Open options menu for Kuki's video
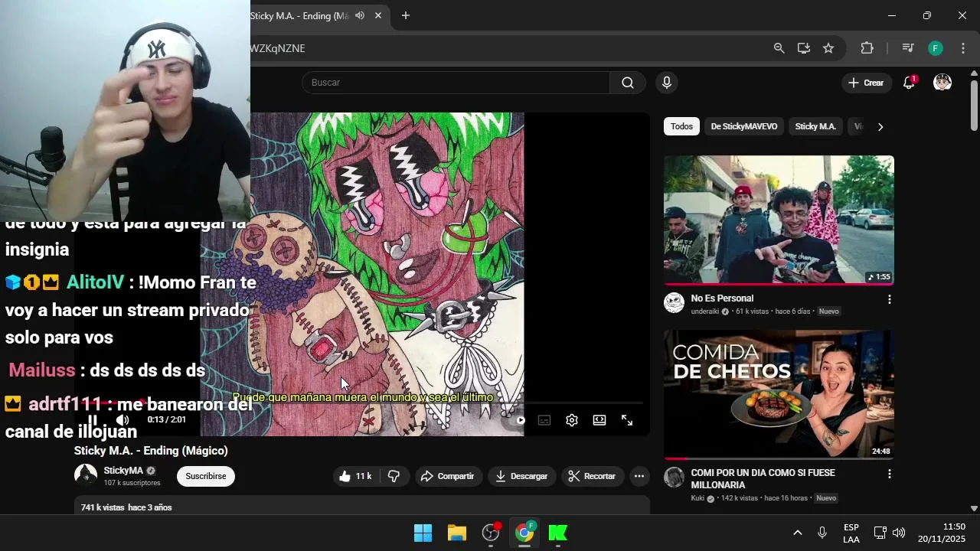 [889, 474]
